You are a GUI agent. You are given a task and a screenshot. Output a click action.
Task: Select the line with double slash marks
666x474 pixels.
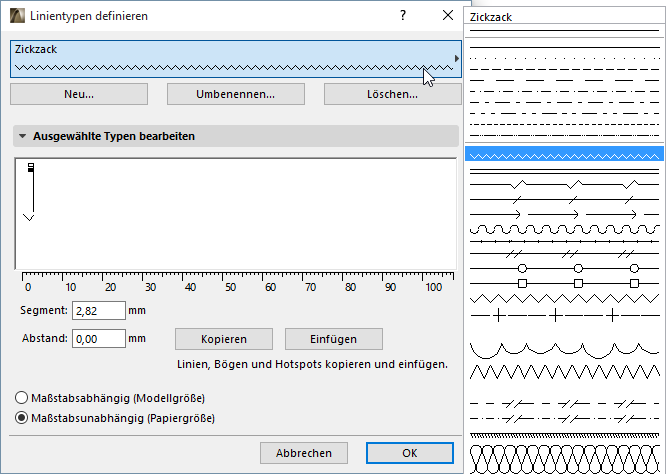(564, 254)
